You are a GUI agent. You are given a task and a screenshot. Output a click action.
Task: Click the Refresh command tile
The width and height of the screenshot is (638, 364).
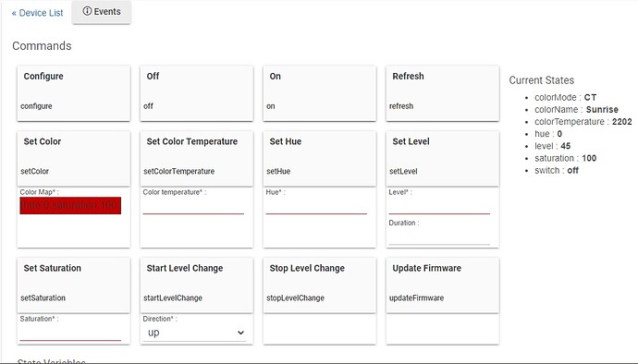pyautogui.click(x=442, y=93)
